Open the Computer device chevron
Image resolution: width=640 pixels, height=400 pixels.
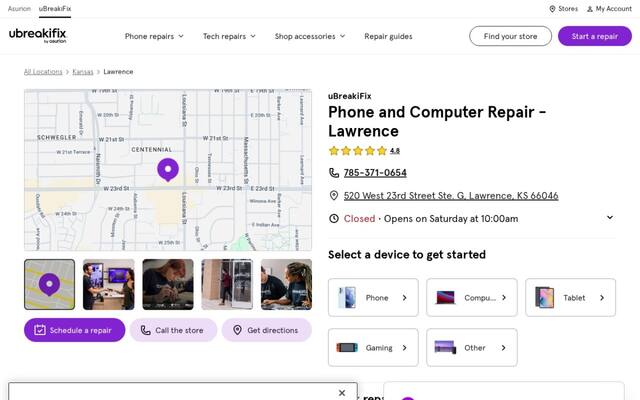coord(504,298)
